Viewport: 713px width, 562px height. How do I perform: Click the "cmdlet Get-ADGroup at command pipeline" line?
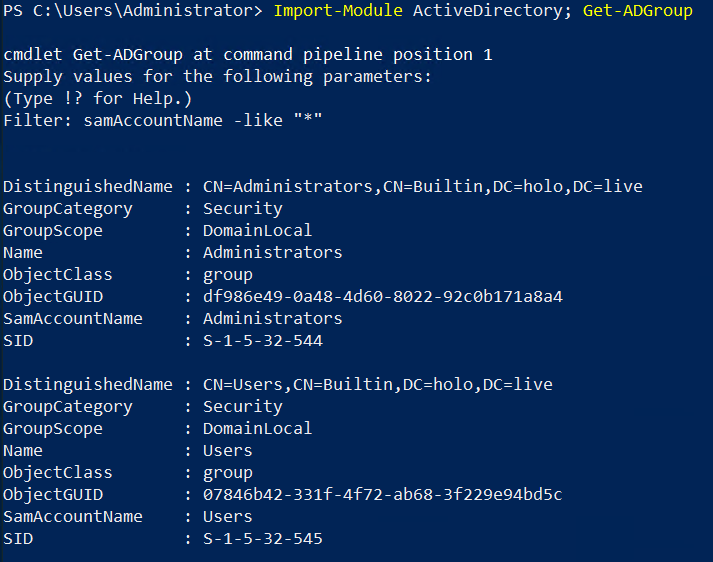coord(247,54)
